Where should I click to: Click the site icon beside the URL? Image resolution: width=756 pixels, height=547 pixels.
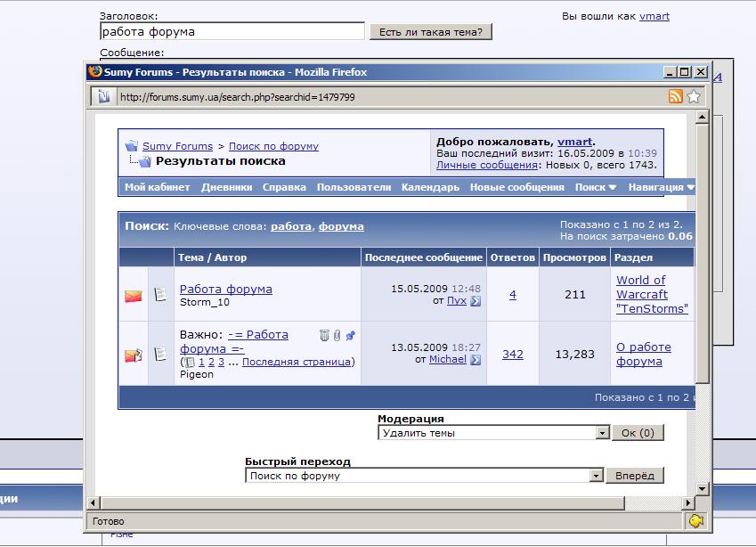click(102, 96)
